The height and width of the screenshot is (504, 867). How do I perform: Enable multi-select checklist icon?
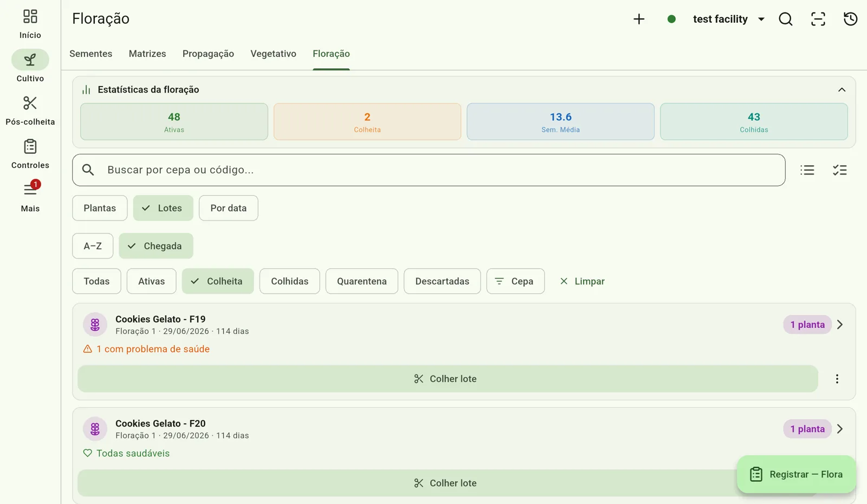(840, 170)
